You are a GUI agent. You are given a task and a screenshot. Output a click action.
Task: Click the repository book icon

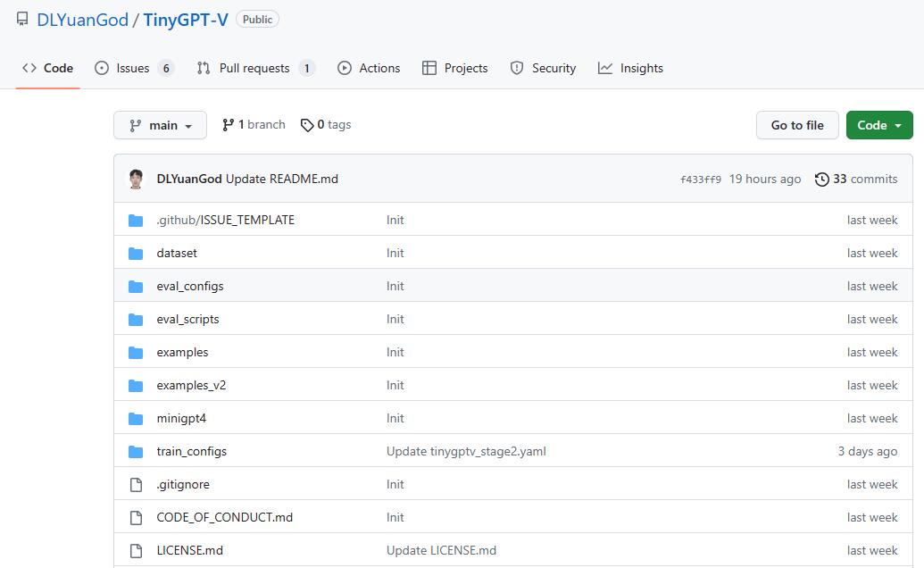tap(21, 17)
